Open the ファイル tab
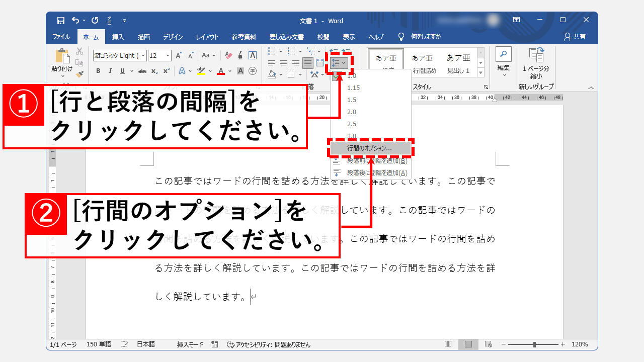 coord(61,37)
